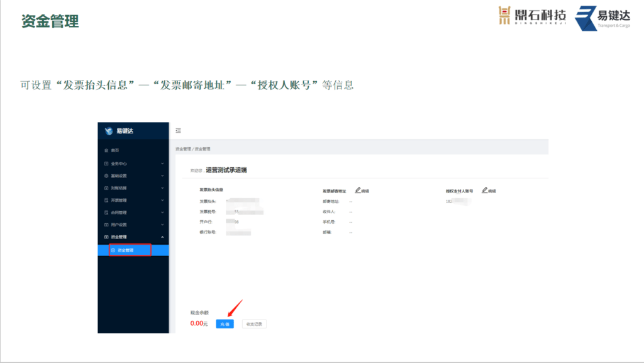Select the highlighted 资金管理 submenu item
The width and height of the screenshot is (644, 363).
(x=133, y=250)
